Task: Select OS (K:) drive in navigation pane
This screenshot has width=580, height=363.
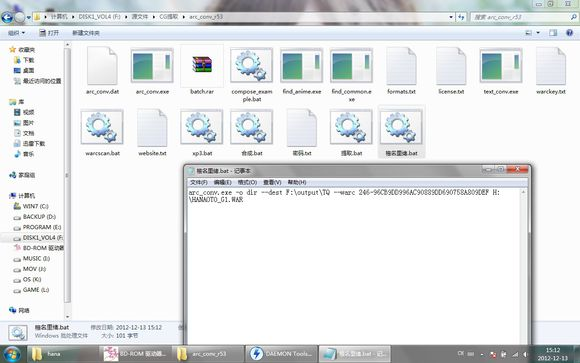Action: pos(27,279)
